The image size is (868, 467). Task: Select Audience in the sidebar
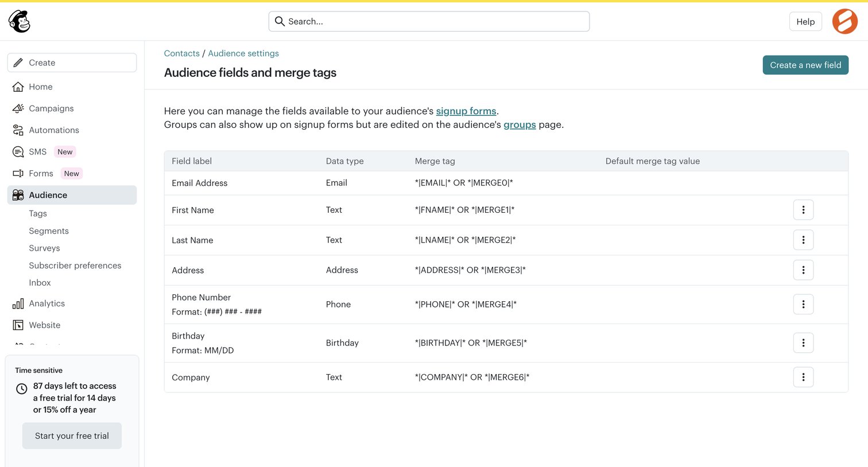click(x=72, y=195)
